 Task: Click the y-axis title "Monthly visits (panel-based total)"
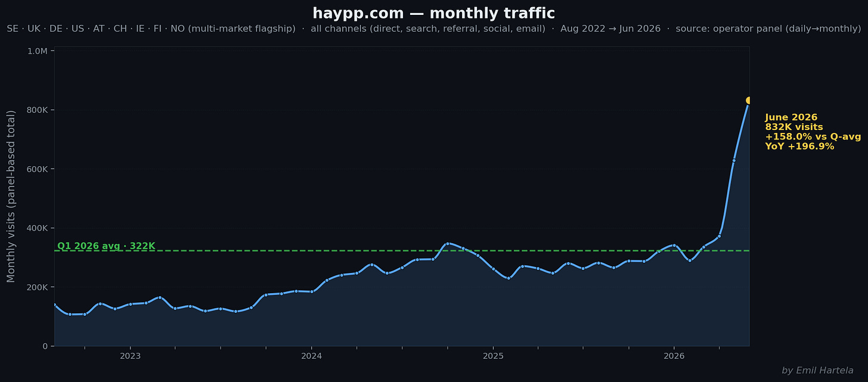[x=11, y=196]
